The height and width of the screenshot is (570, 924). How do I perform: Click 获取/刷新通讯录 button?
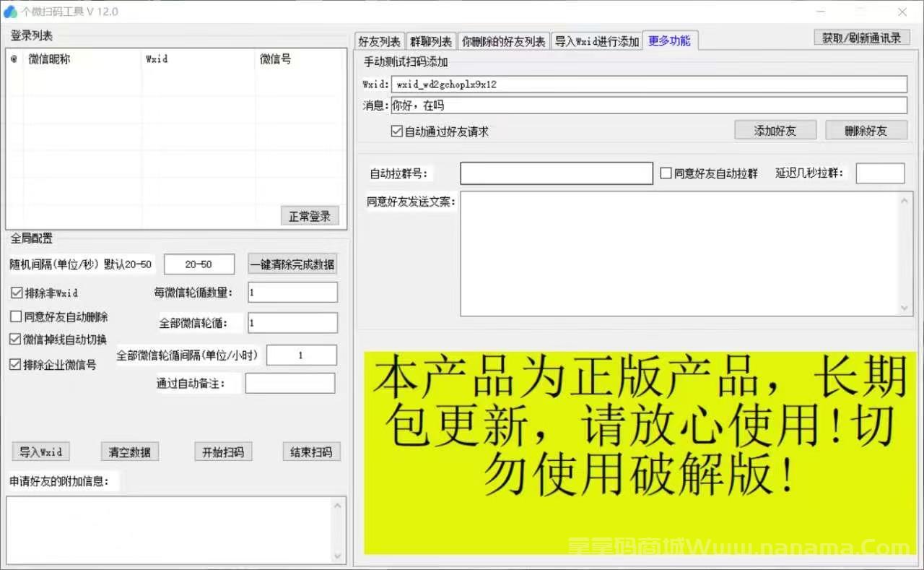coord(862,38)
